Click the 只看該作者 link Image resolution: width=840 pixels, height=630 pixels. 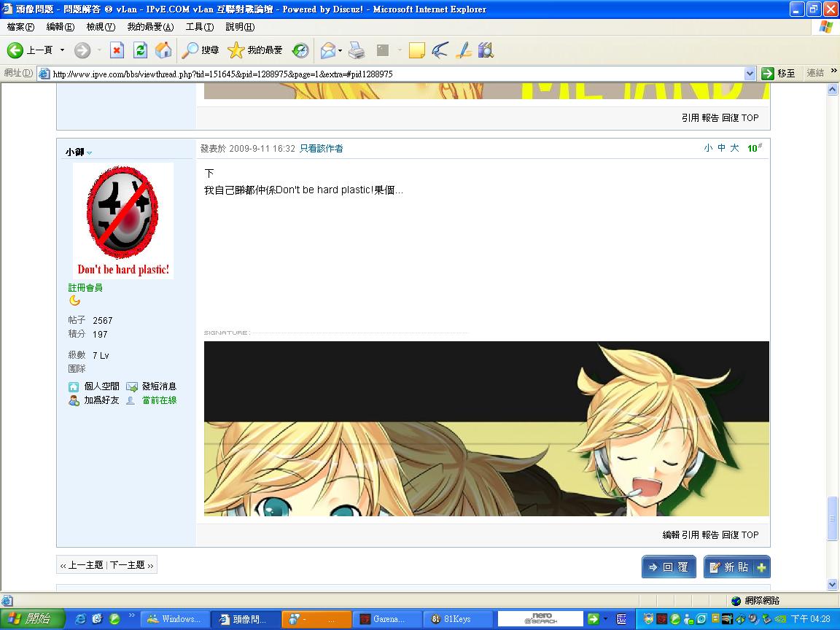pyautogui.click(x=322, y=149)
